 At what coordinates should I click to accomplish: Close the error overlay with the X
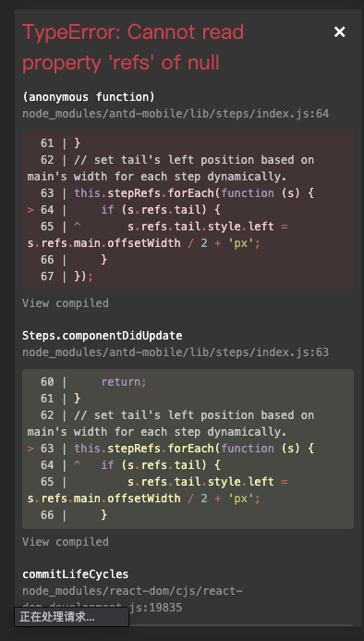[x=339, y=31]
